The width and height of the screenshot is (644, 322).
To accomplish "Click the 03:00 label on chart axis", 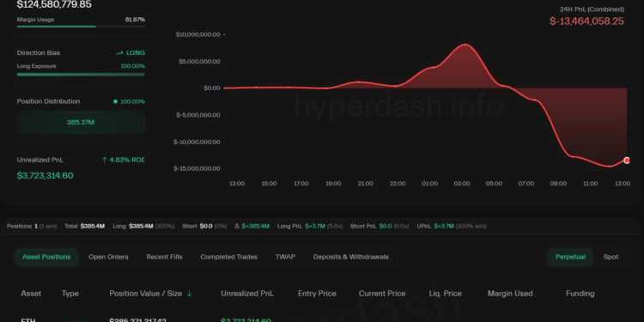I will 462,184.
